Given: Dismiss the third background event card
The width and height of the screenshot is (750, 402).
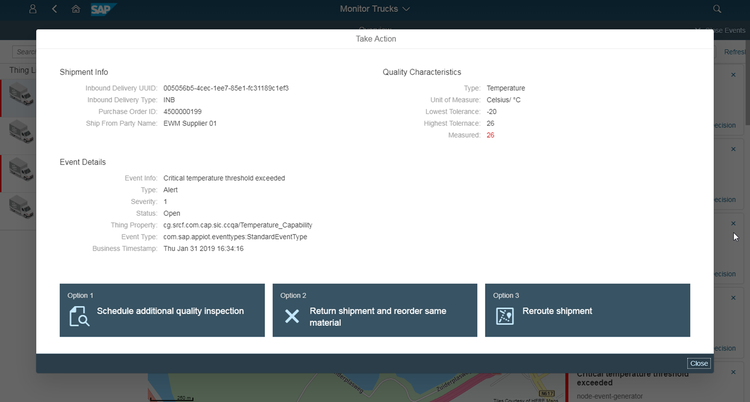Looking at the screenshot, I should [x=733, y=223].
